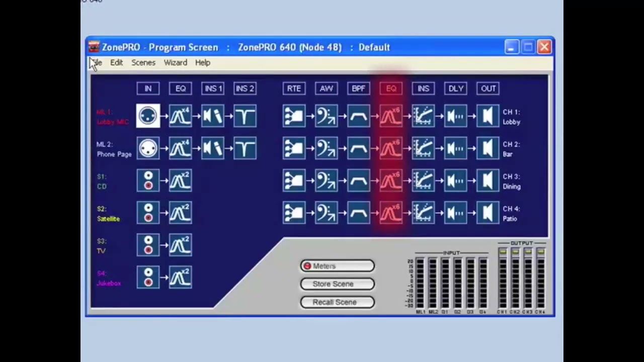Open the CH 3 Dining output insert module
Viewport: 644px width, 362px height.
tap(423, 180)
